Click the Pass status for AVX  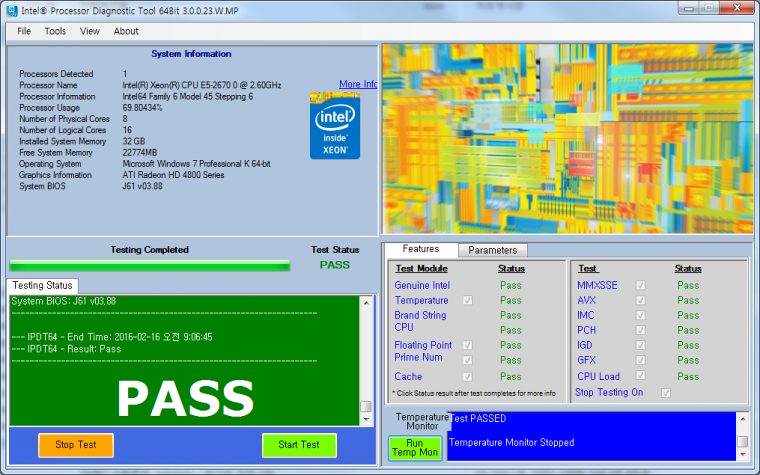(x=688, y=301)
